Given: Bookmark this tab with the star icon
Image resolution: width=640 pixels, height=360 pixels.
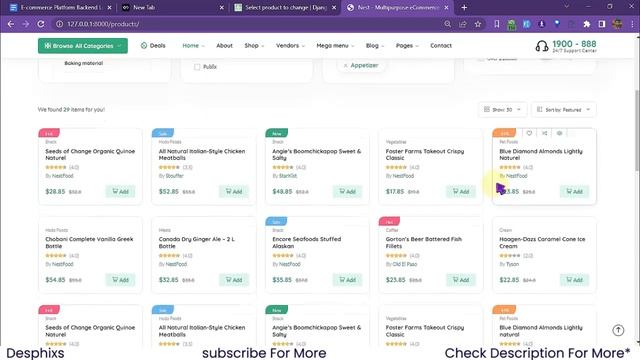Looking at the screenshot, I should pyautogui.click(x=478, y=24).
